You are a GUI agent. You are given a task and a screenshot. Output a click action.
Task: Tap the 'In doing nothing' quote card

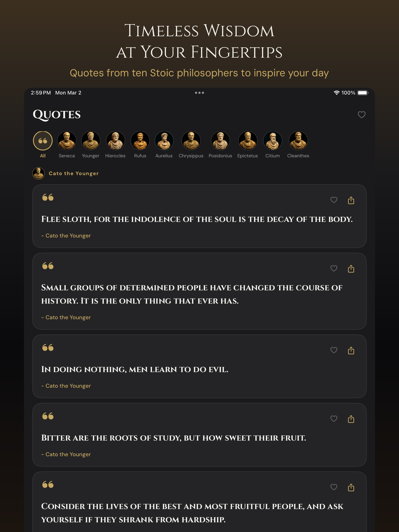coord(199,366)
